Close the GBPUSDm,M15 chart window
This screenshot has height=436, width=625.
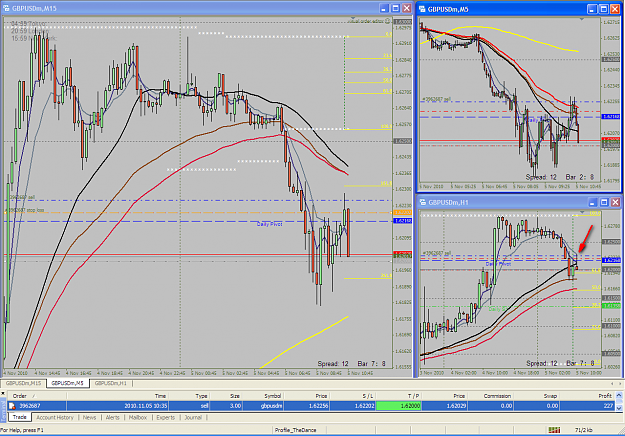407,8
